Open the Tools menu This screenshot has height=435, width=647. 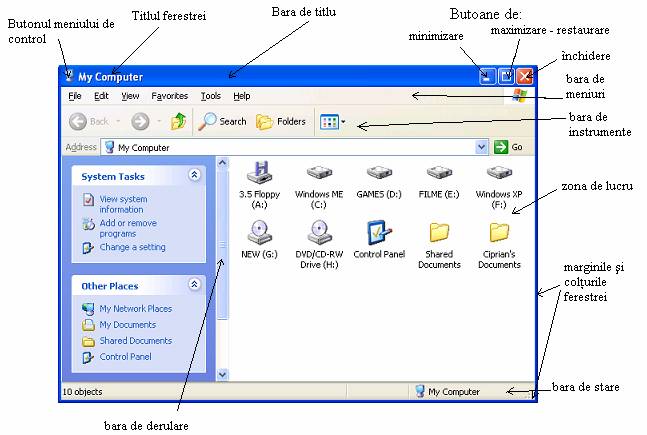[210, 96]
